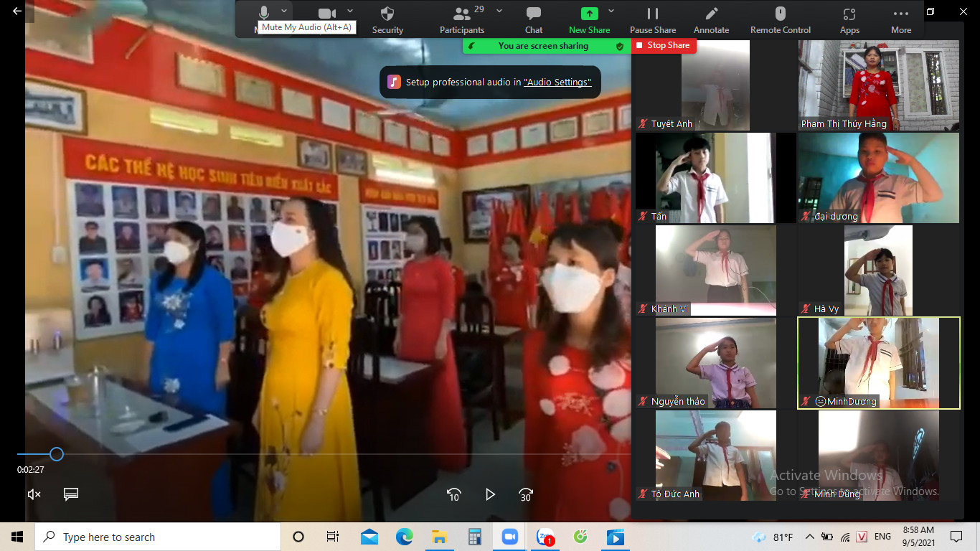Toggle the camera video button
This screenshot has width=980, height=551.
click(x=327, y=13)
